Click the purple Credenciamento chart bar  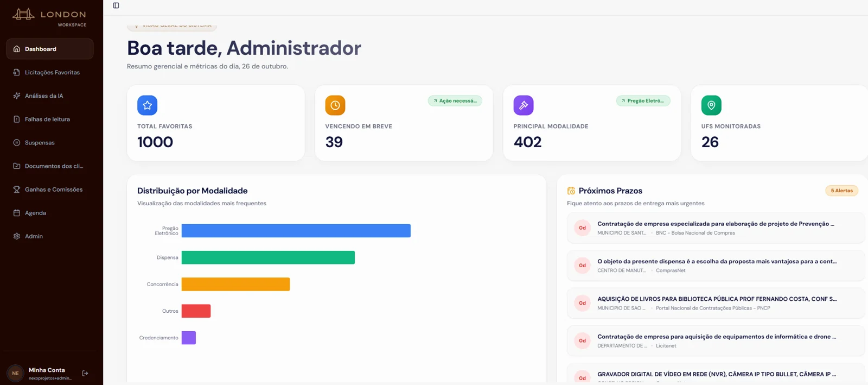click(189, 338)
